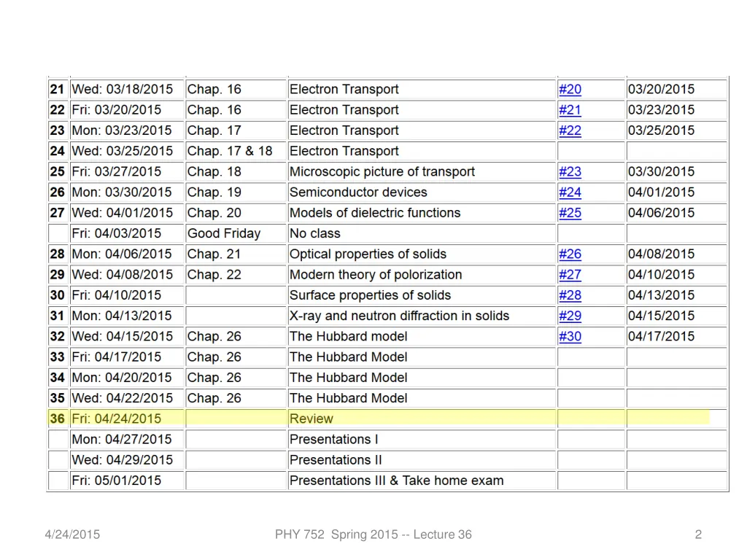Click the #30 assignment link
Screen dimensions: 747x560
(570, 336)
